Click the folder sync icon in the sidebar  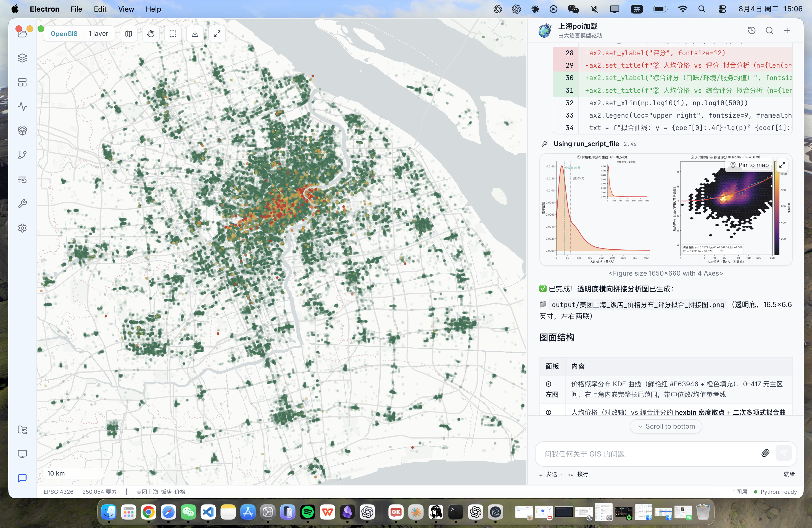tap(22, 430)
